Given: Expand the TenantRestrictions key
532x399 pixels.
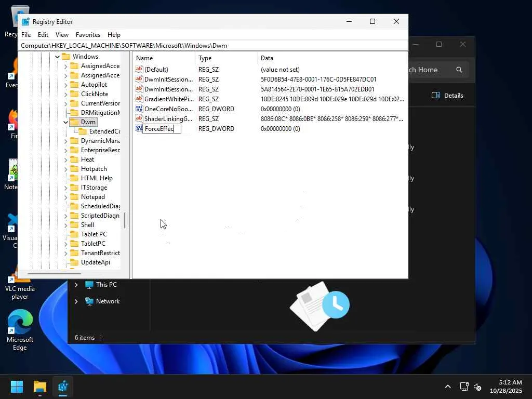Looking at the screenshot, I should (x=65, y=253).
